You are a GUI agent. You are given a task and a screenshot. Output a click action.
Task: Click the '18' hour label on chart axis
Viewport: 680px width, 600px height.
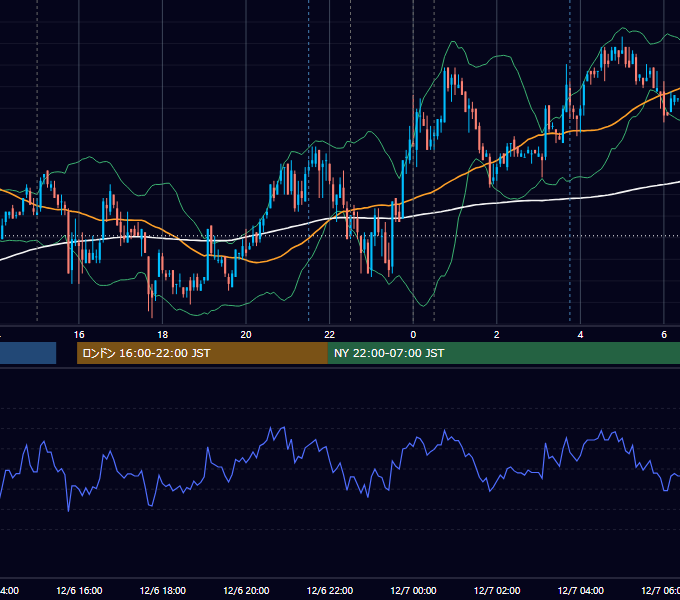coord(163,334)
